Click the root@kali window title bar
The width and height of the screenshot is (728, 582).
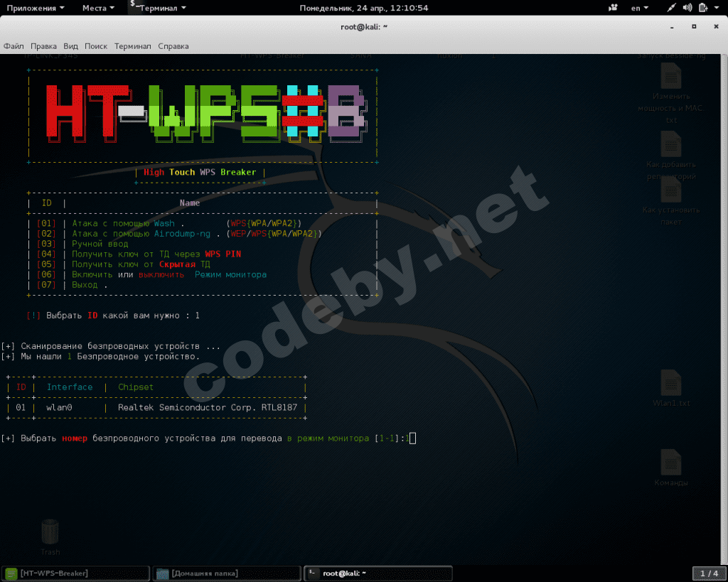click(364, 26)
